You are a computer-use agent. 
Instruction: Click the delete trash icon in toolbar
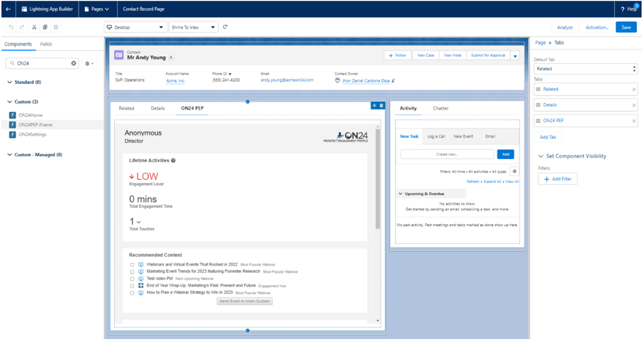[x=56, y=27]
